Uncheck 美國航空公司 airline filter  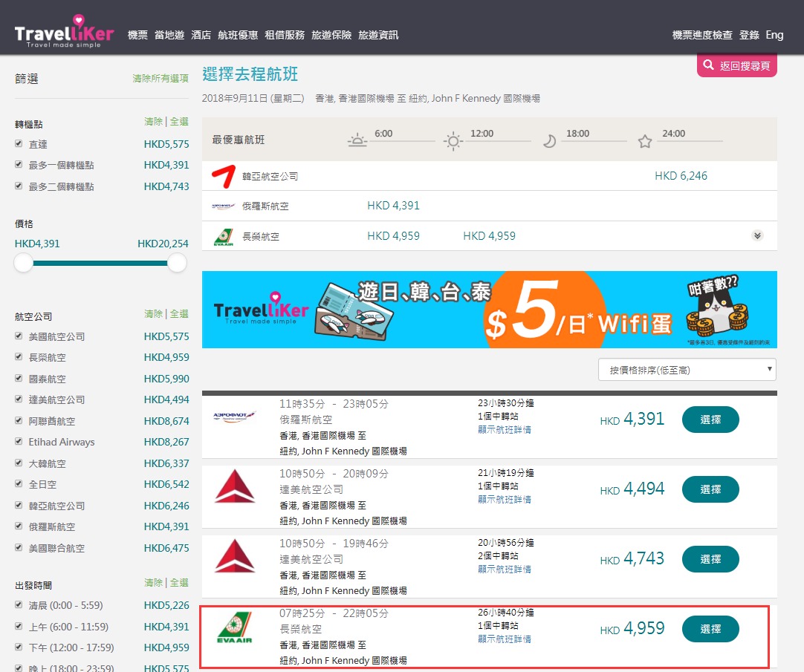point(19,336)
